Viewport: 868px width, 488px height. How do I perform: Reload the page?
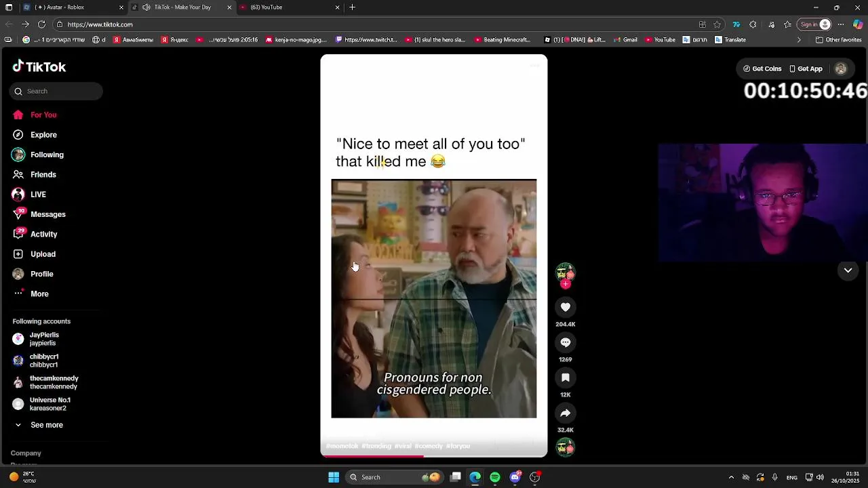click(41, 24)
